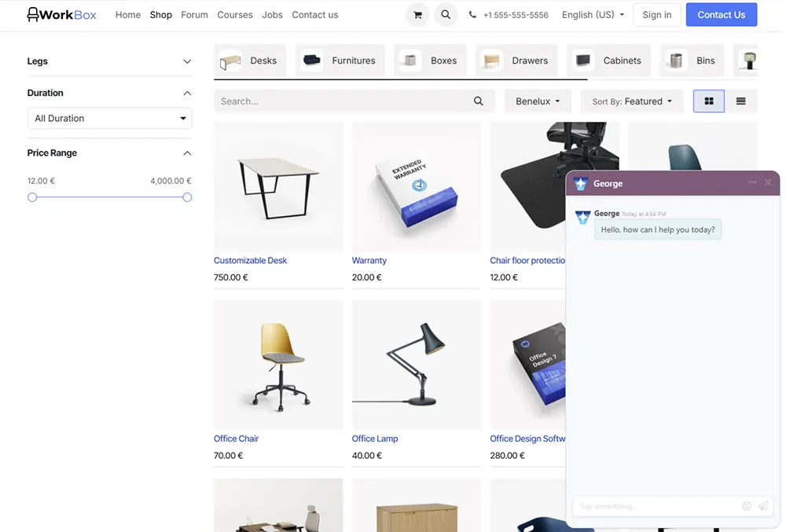Click the phone icon in header

tap(472, 15)
